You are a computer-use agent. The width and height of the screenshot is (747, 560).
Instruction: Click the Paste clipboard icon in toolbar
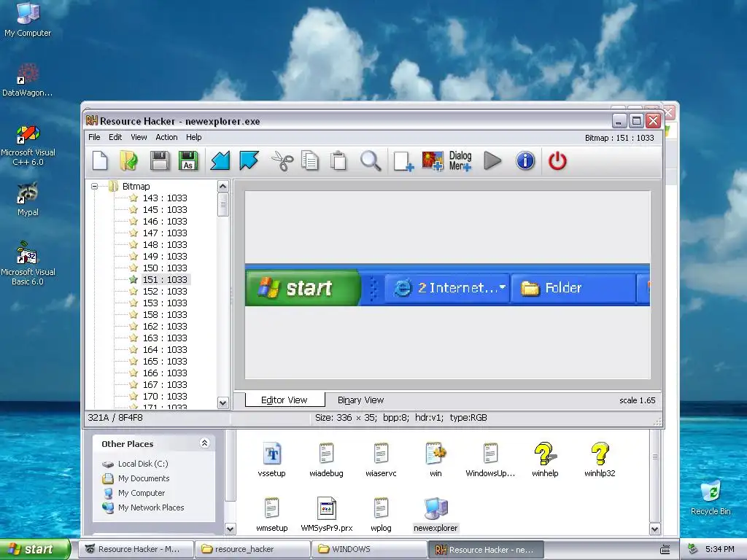pyautogui.click(x=338, y=161)
